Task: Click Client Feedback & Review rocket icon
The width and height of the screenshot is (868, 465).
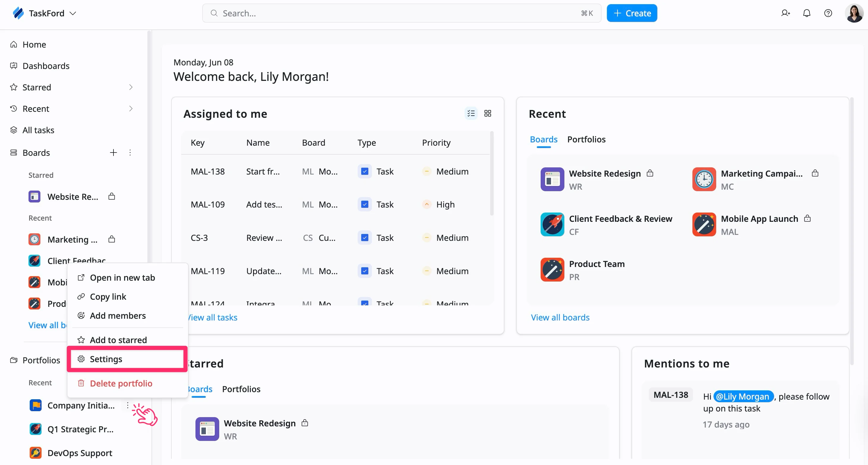Action: coord(552,224)
